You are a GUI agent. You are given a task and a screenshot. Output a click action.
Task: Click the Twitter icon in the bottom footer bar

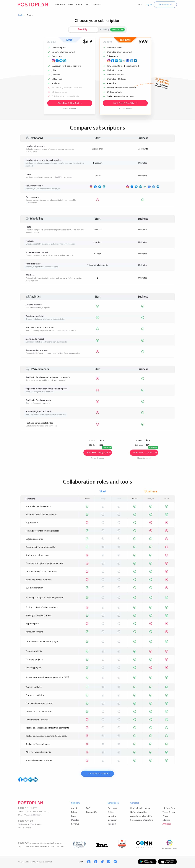102,862
